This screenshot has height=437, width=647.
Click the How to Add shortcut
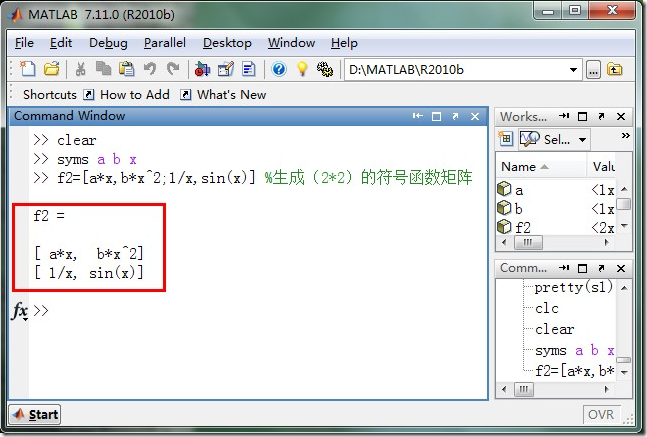pyautogui.click(x=126, y=94)
